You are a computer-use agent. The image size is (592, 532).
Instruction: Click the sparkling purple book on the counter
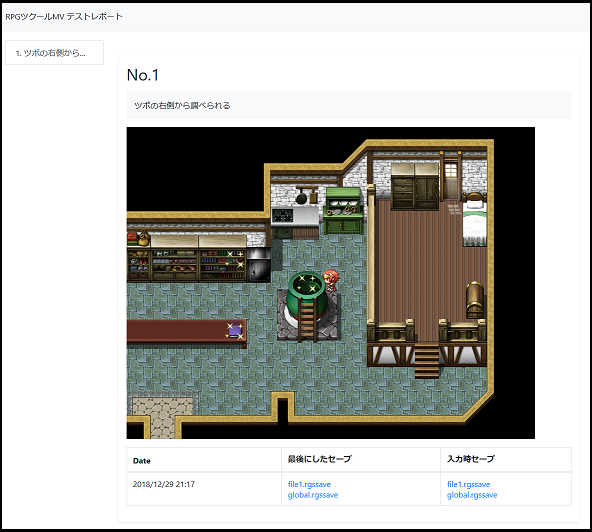click(x=235, y=331)
